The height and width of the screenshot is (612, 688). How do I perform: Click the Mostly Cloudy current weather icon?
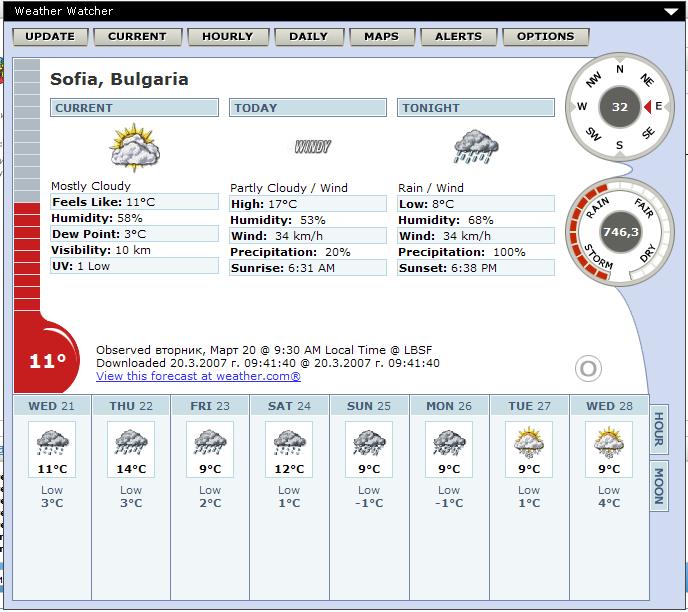134,148
